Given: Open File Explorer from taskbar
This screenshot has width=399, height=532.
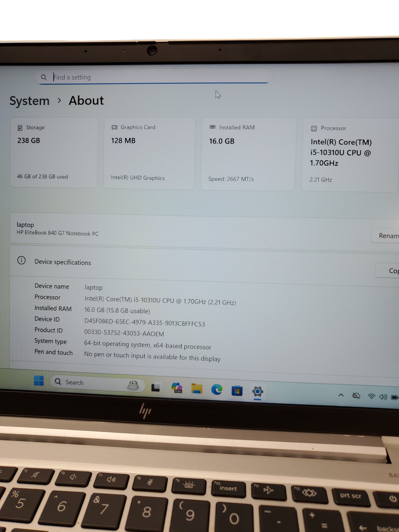Looking at the screenshot, I should pyautogui.click(x=197, y=389).
